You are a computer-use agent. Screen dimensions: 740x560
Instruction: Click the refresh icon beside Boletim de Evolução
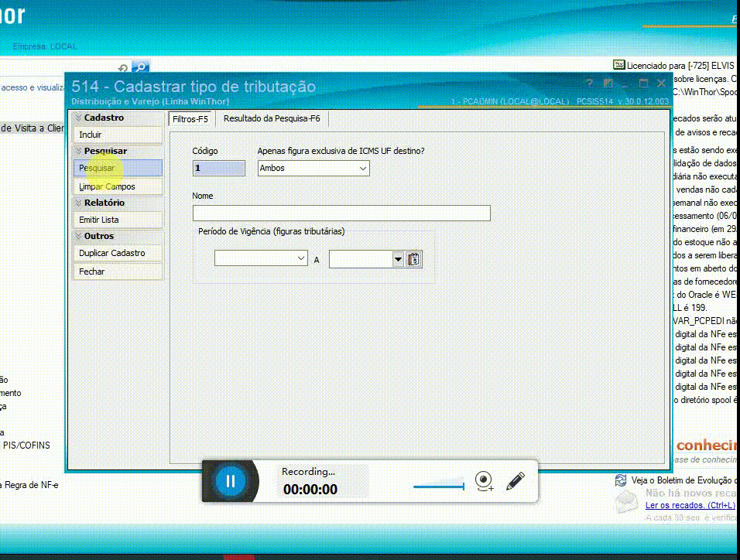[621, 480]
